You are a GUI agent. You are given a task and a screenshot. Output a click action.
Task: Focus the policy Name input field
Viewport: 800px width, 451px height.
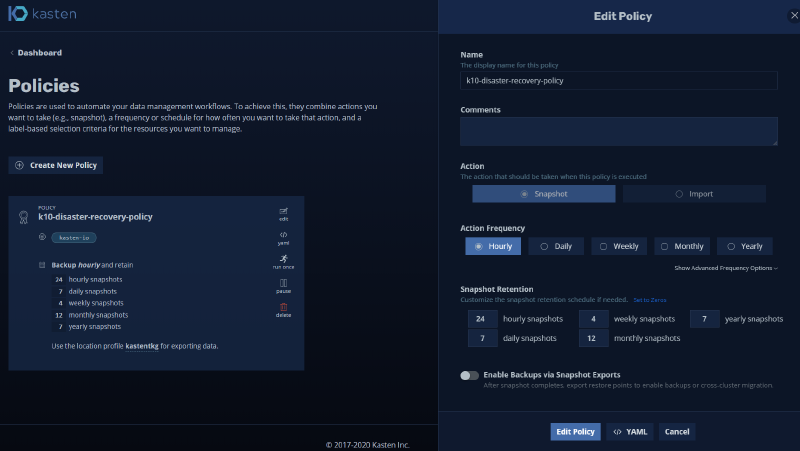pyautogui.click(x=619, y=81)
